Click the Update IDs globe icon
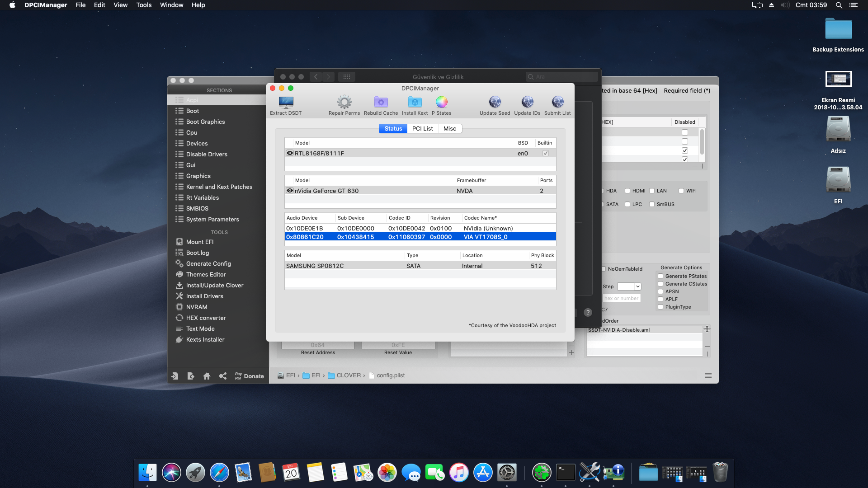The height and width of the screenshot is (488, 868). coord(527,103)
